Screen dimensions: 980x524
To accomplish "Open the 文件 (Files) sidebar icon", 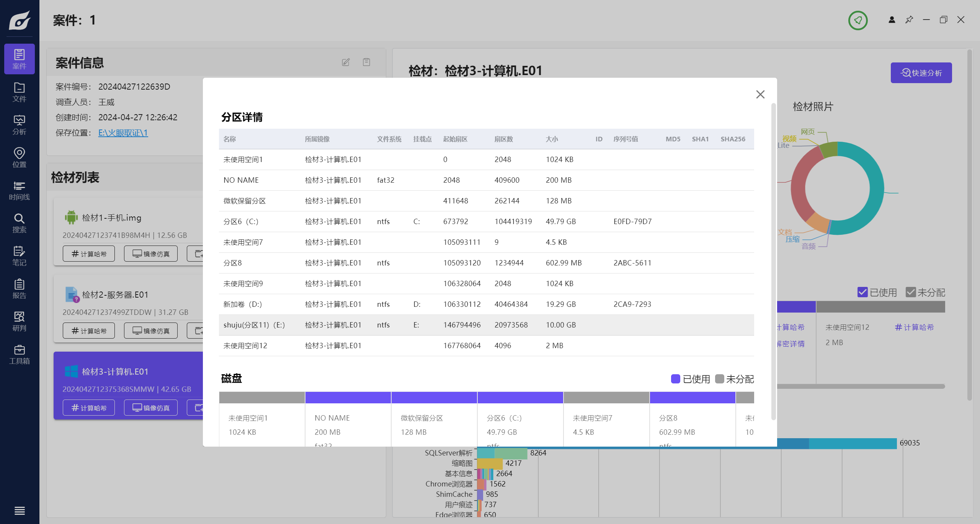I will pyautogui.click(x=19, y=92).
